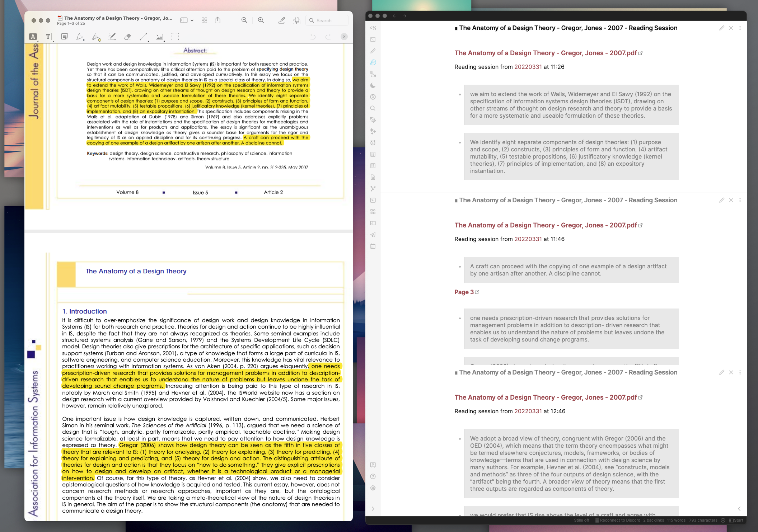
Task: Open the help question mark icon
Action: pos(373,476)
